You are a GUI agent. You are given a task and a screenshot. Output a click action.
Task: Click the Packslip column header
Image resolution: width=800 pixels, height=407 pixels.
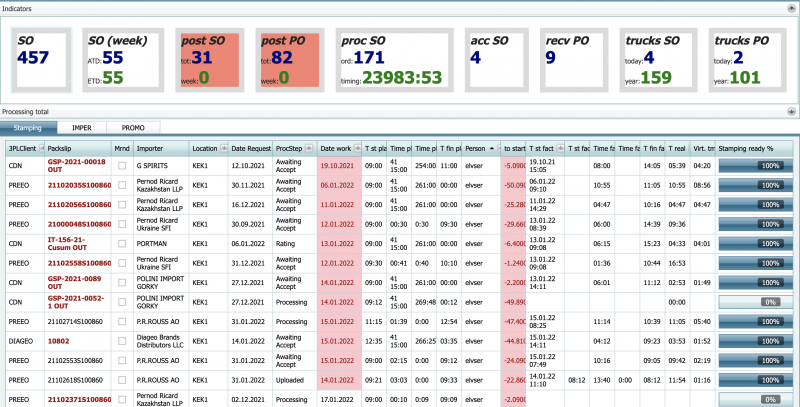77,148
